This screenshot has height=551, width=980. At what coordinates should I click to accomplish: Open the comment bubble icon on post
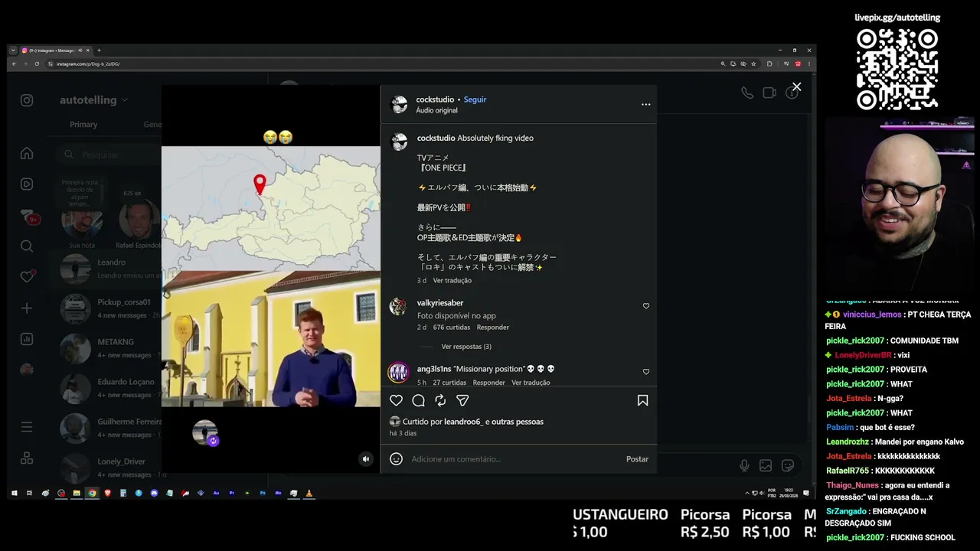[x=418, y=400]
